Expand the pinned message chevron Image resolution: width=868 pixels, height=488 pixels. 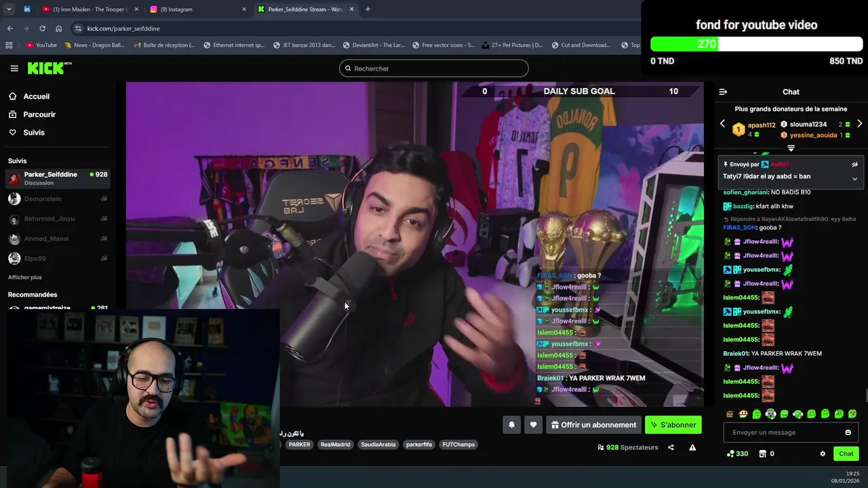tap(854, 179)
